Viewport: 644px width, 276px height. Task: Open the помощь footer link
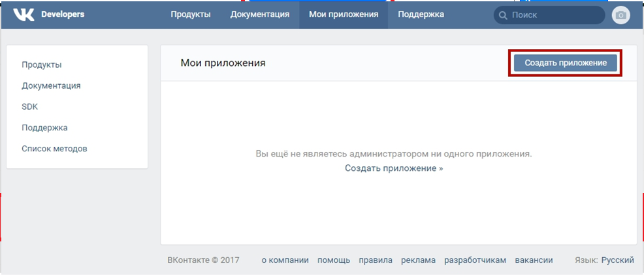tap(334, 260)
